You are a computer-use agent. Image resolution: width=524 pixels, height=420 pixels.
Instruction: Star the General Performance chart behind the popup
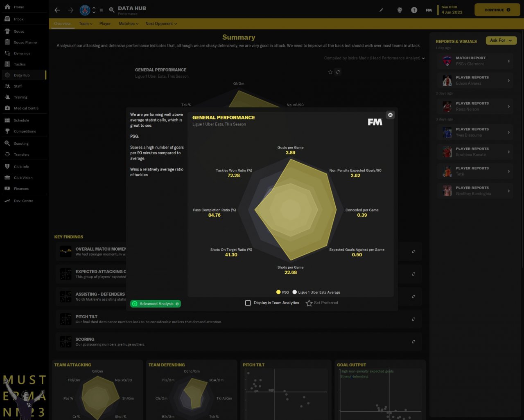pyautogui.click(x=330, y=72)
